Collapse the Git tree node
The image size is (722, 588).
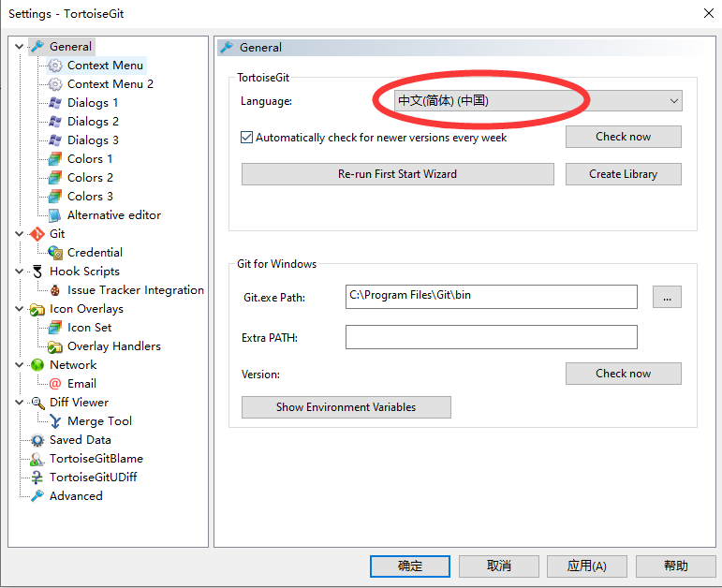coord(20,234)
